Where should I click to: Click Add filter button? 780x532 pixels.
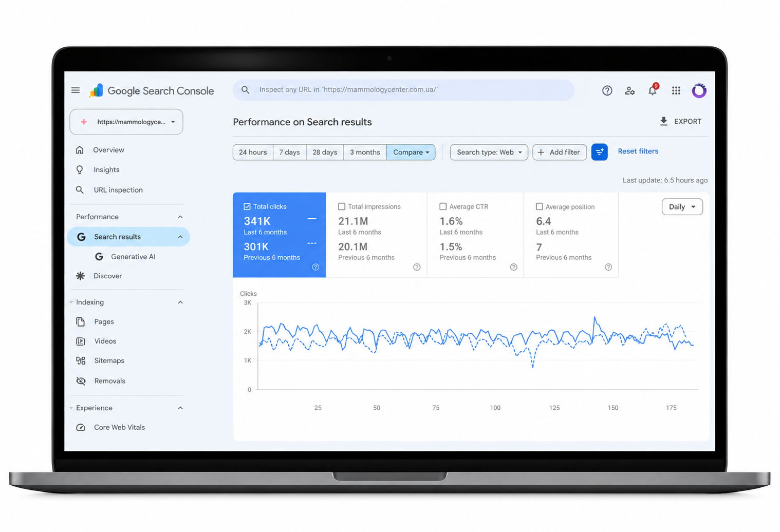click(560, 152)
